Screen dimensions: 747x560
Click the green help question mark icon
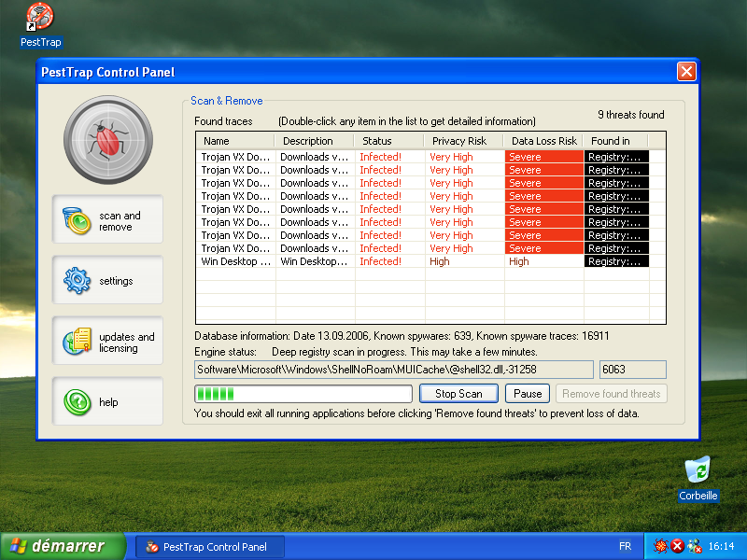pos(78,402)
